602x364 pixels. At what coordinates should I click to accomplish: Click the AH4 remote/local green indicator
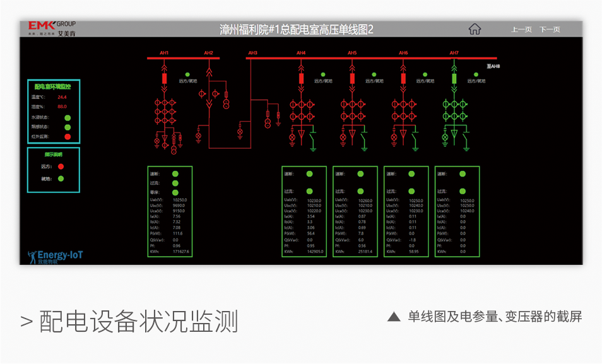323,74
